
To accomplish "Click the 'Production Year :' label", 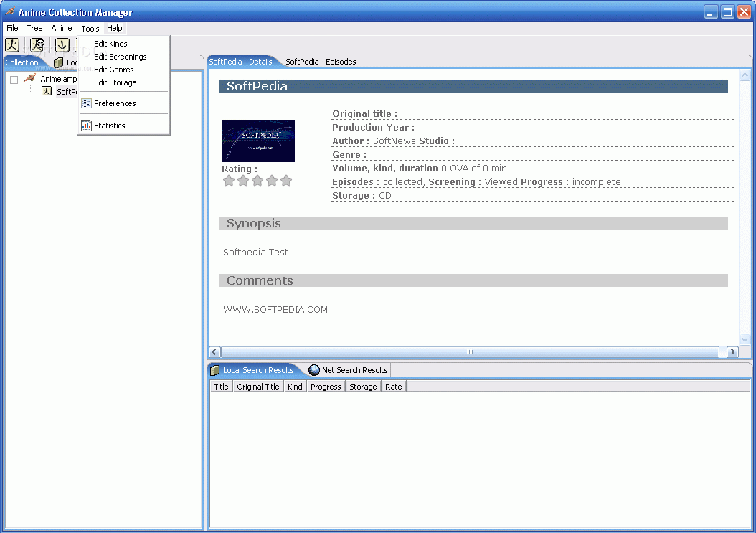I will [373, 128].
